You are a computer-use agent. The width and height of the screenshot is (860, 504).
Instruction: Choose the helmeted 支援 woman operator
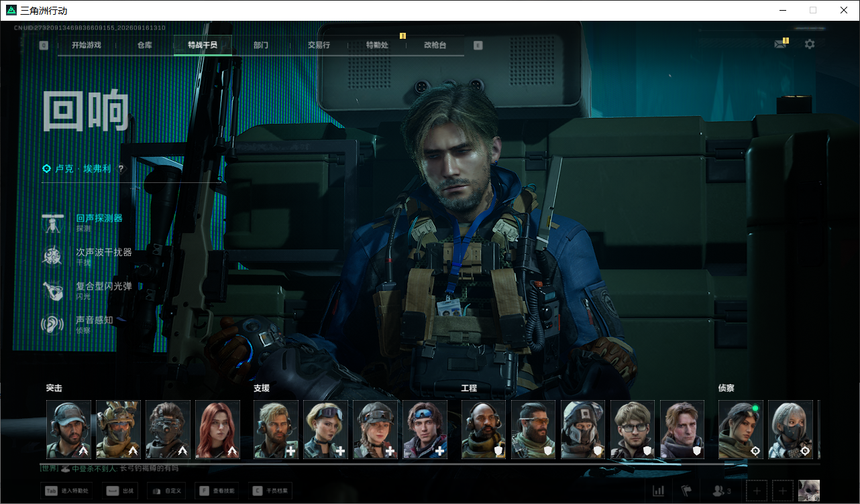point(375,430)
